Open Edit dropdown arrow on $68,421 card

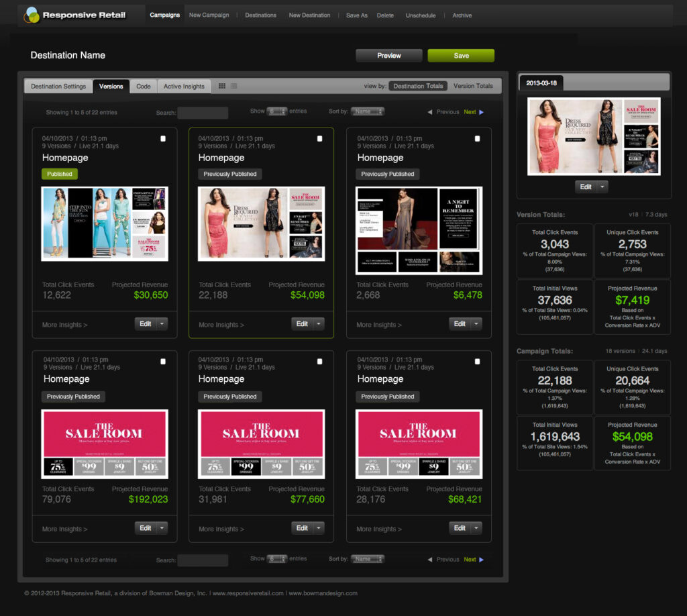point(476,528)
